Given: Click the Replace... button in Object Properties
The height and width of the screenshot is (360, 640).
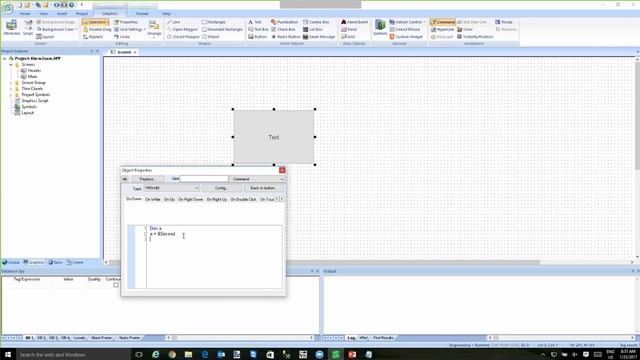Looking at the screenshot, I should tap(147, 179).
